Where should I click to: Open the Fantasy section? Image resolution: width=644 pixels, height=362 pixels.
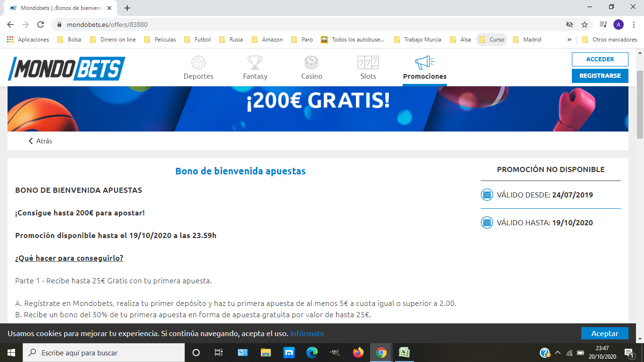click(255, 68)
